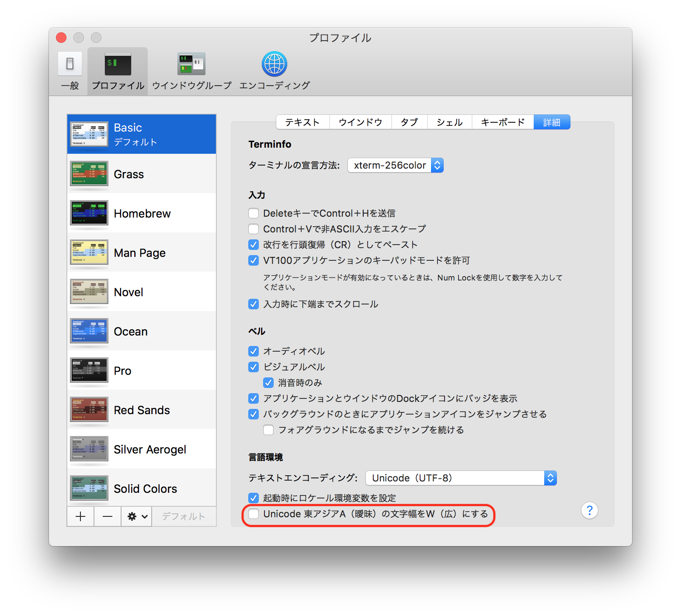Click the デフォルト button
The height and width of the screenshot is (616, 681).
pos(184,516)
